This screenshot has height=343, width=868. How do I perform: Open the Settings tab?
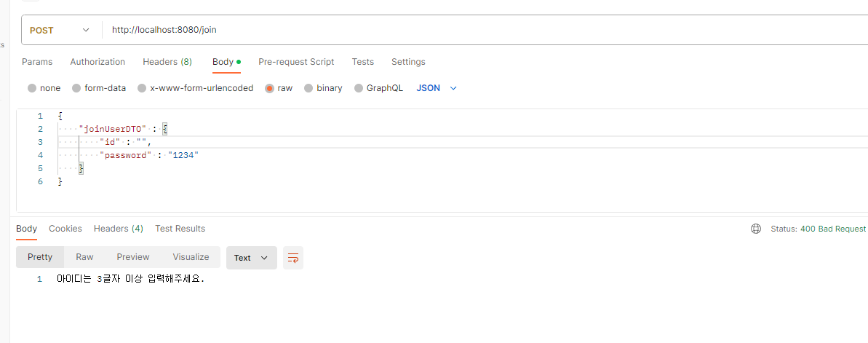click(x=408, y=62)
